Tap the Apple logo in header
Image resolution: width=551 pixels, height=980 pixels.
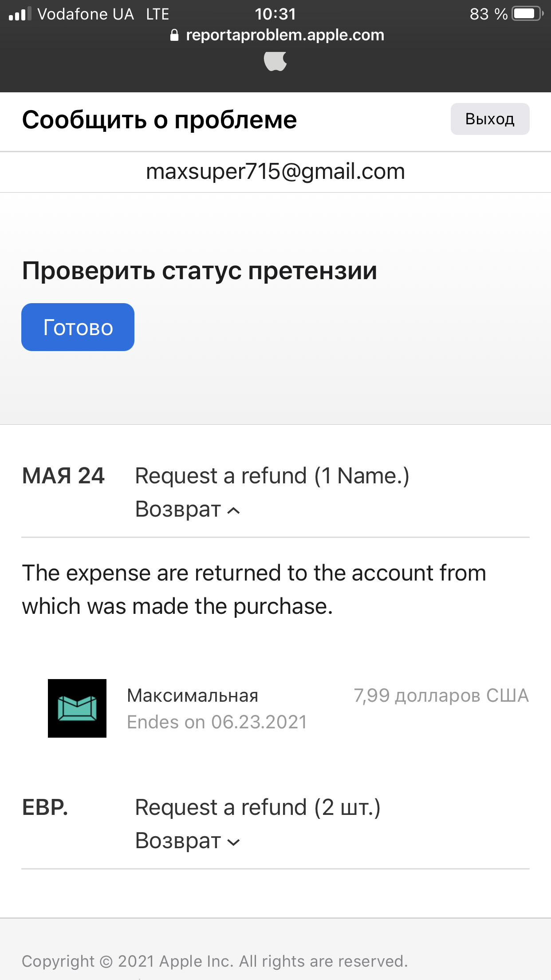275,61
